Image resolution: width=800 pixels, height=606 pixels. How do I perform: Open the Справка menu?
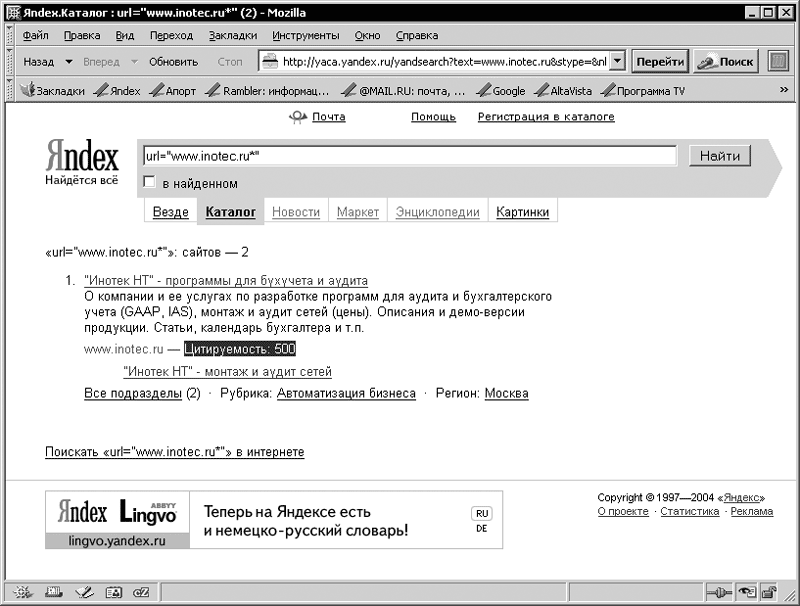click(417, 35)
